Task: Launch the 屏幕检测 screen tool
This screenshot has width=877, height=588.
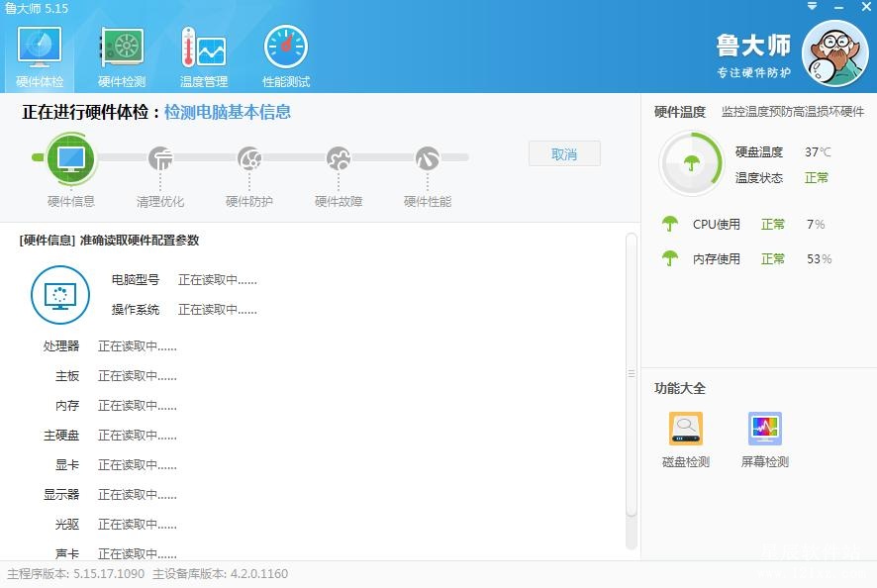Action: point(764,440)
